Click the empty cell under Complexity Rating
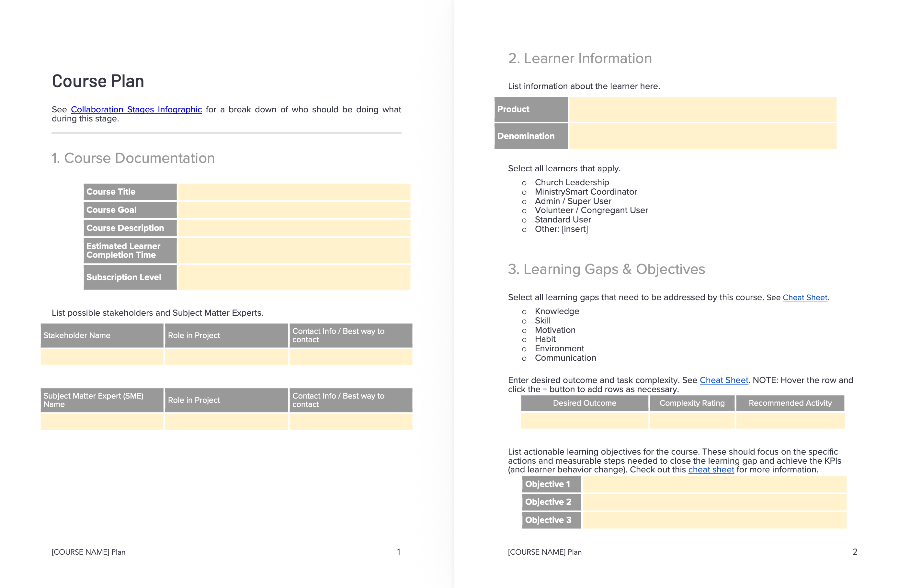 click(692, 421)
